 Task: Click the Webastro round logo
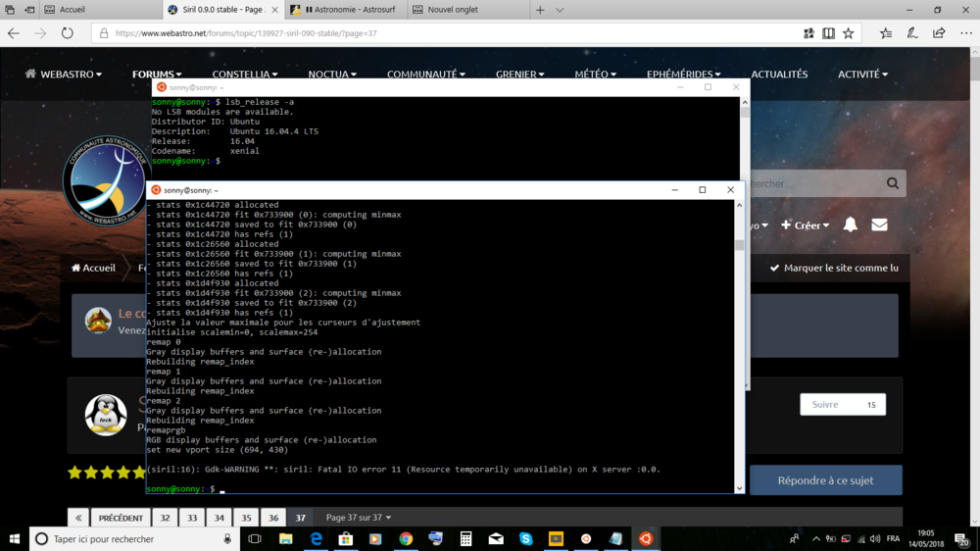point(105,180)
